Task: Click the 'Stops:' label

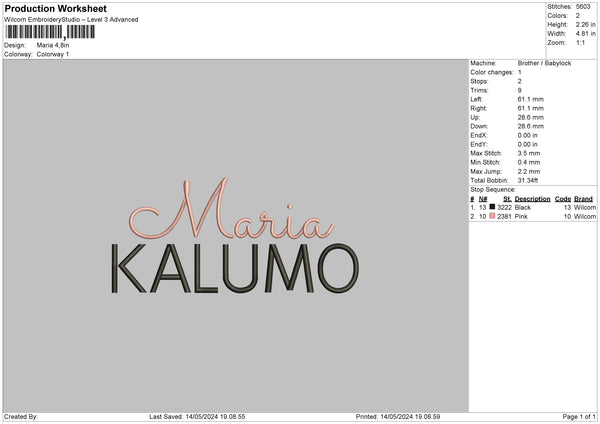Action: [x=479, y=81]
